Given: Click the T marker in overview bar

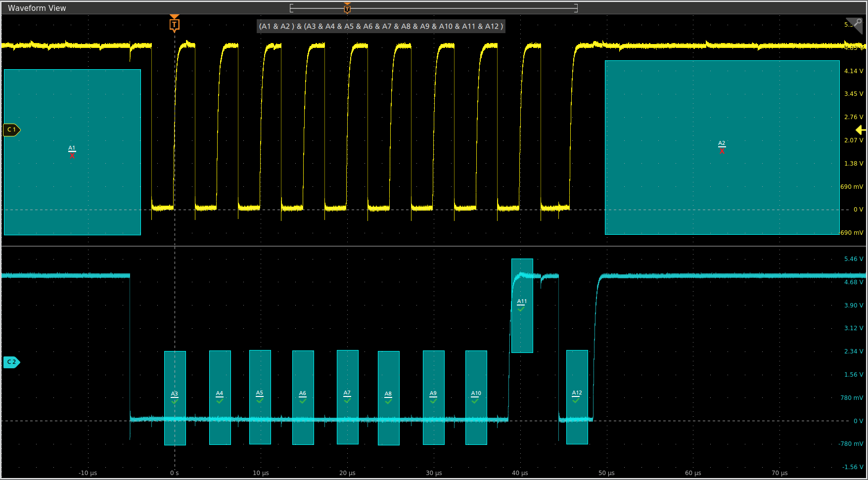Looking at the screenshot, I should click(x=347, y=8).
